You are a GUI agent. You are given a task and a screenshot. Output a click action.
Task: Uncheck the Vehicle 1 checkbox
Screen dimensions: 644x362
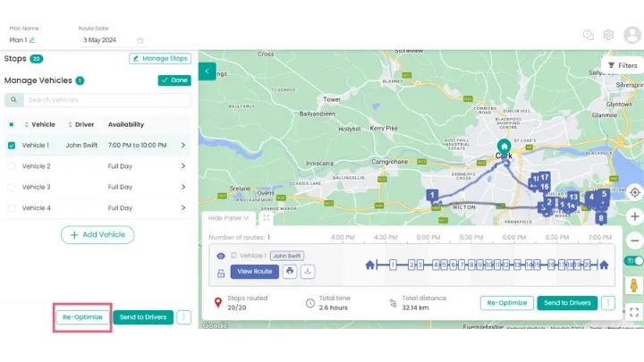11,145
